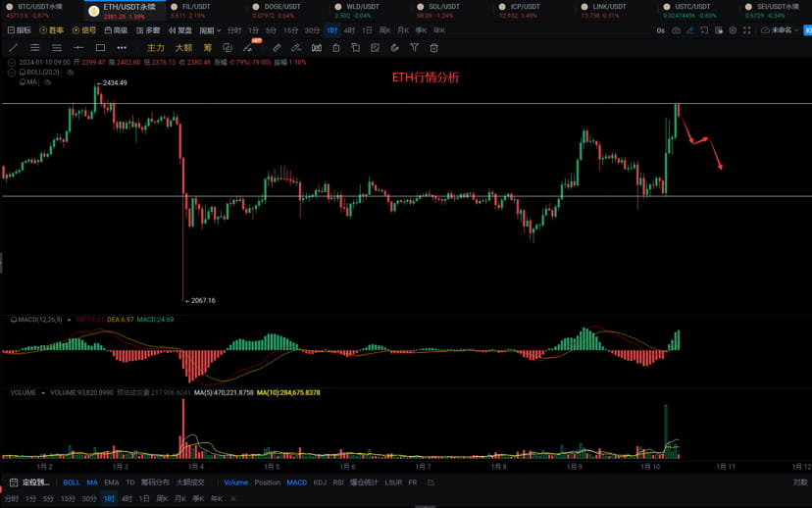Toggle the TD indicator
The width and height of the screenshot is (812, 508).
tap(130, 483)
